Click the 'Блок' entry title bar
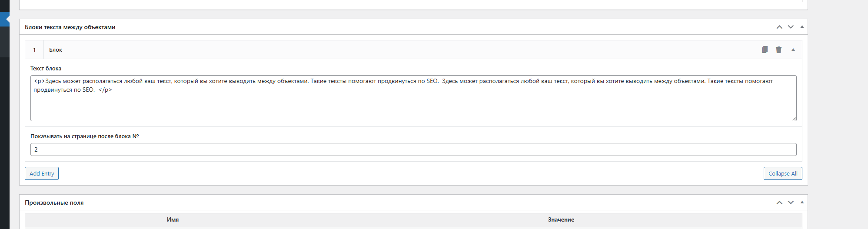Screen dimensions: 868x229 point(391,50)
